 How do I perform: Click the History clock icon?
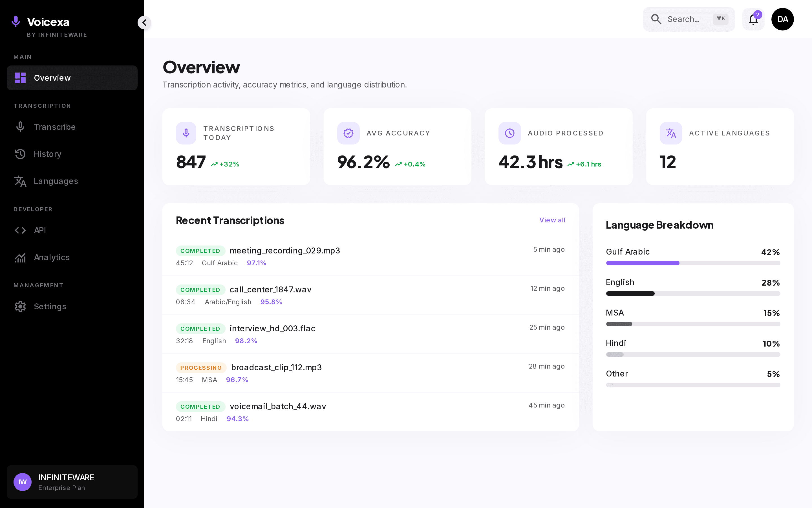pyautogui.click(x=20, y=154)
